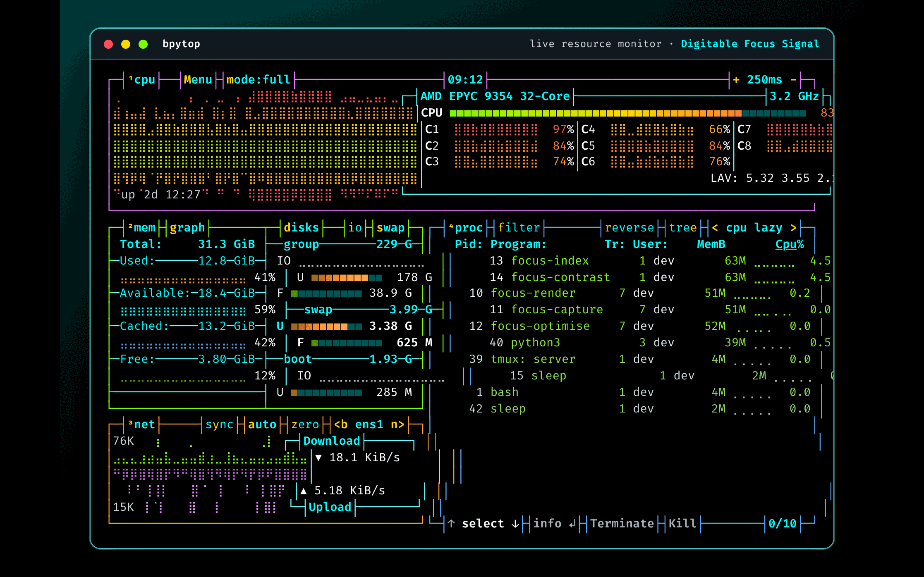Click the process filter field

tap(519, 227)
